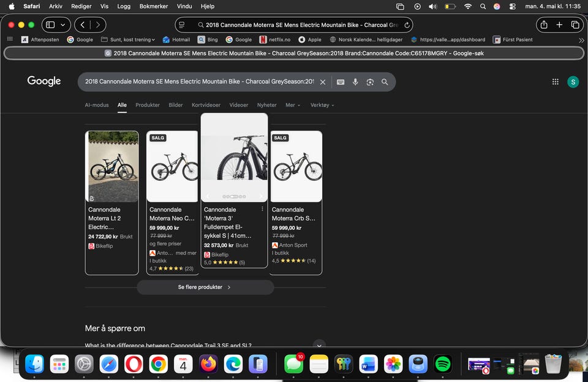
Task: Select the Google search tab title bar
Action: [294, 53]
